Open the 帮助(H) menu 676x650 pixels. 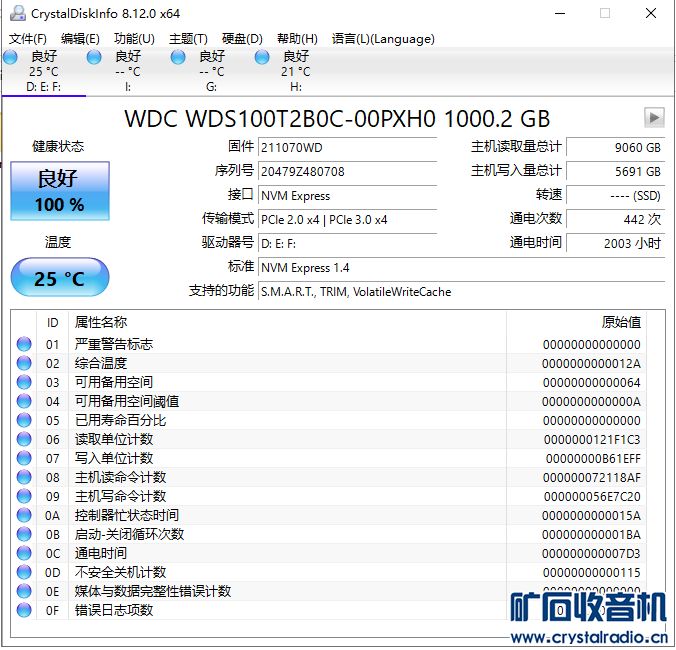click(x=297, y=39)
